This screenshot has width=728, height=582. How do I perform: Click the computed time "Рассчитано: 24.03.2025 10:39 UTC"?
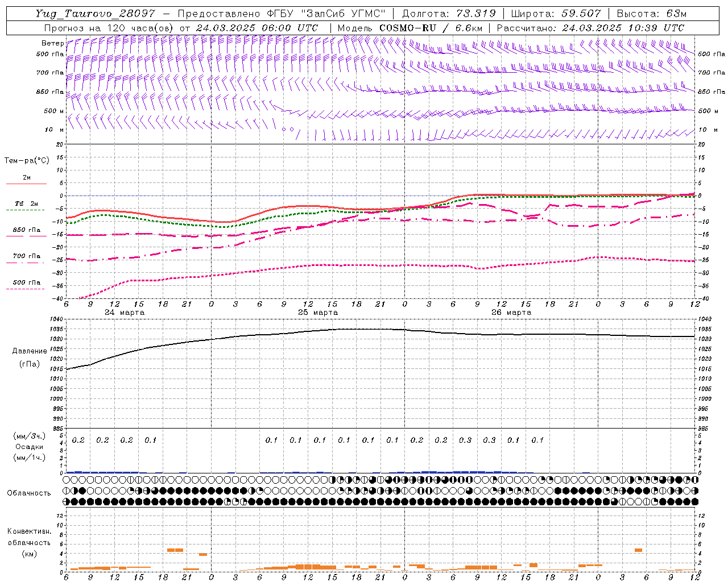[590, 28]
